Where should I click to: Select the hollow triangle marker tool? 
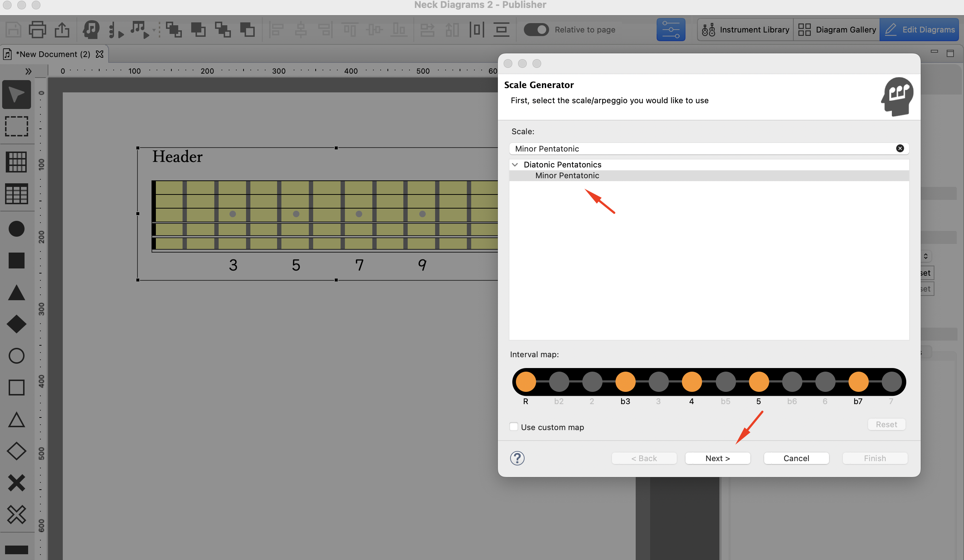[17, 420]
